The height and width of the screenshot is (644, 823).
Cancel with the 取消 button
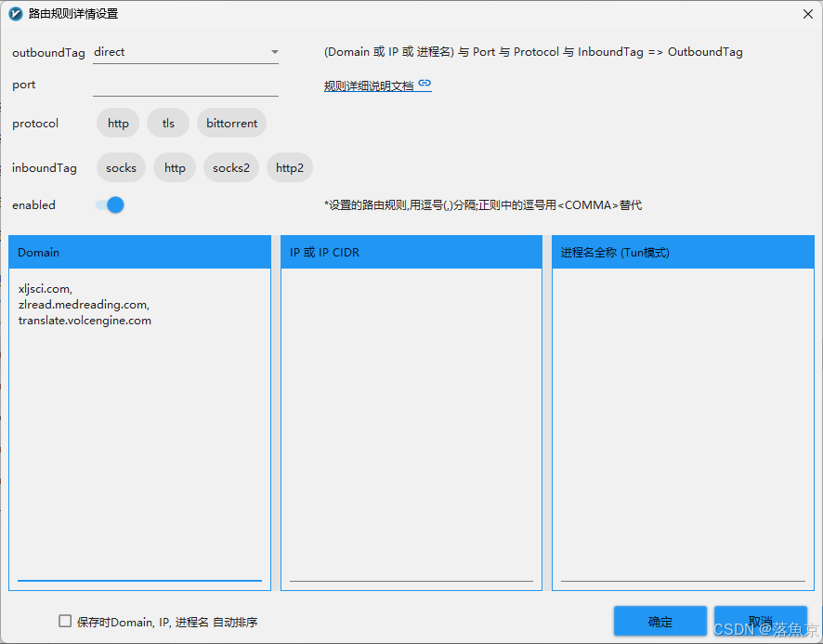761,622
